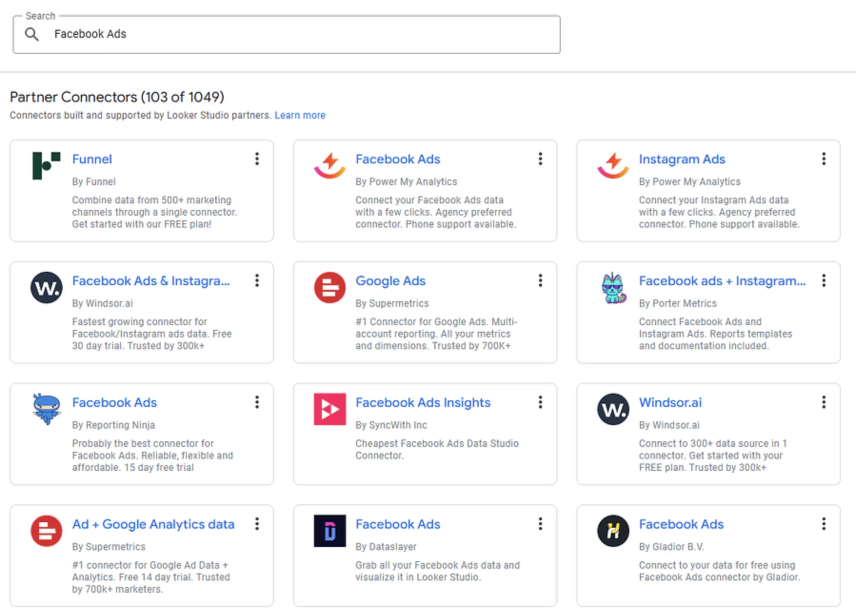Open Dataslayer card's three-dot menu
Screen dimensions: 856x616
540,524
